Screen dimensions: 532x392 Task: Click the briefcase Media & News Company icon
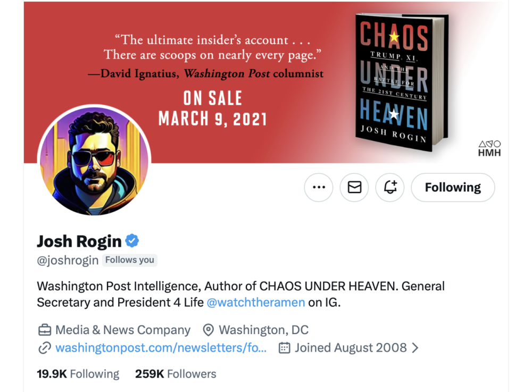point(45,330)
